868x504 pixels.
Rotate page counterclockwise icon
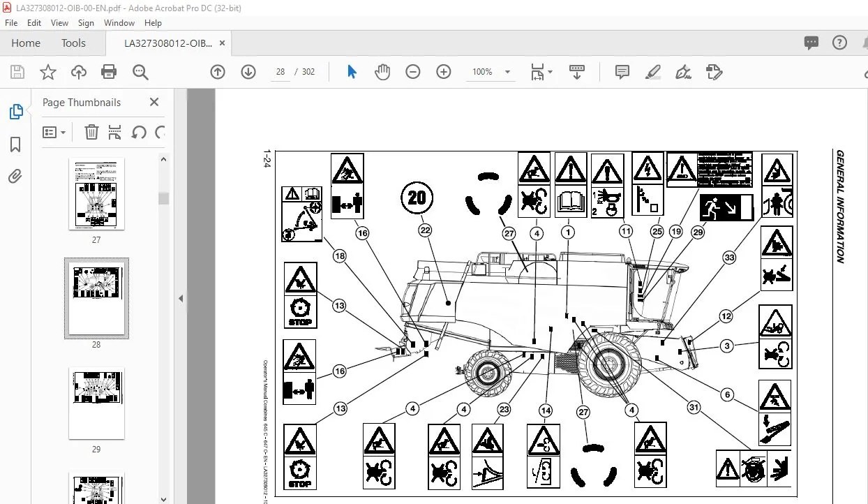139,132
